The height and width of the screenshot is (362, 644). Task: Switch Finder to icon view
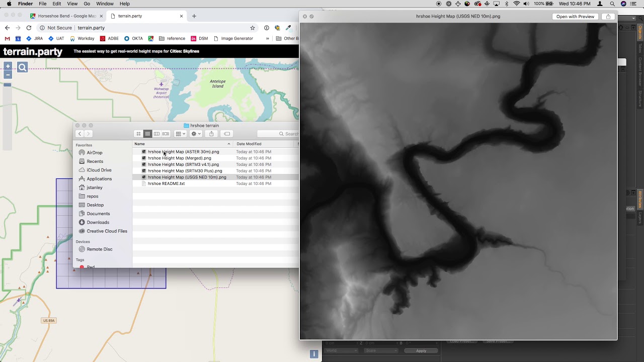click(x=138, y=134)
